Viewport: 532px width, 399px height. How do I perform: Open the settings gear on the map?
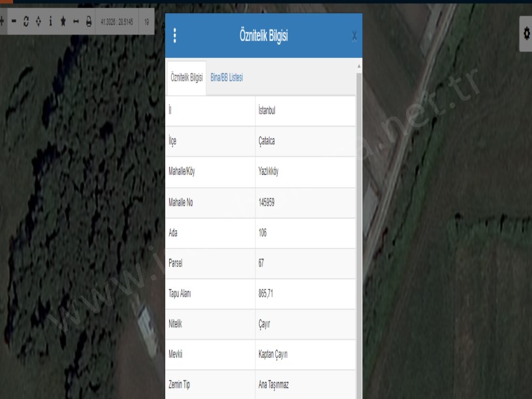coord(525,37)
